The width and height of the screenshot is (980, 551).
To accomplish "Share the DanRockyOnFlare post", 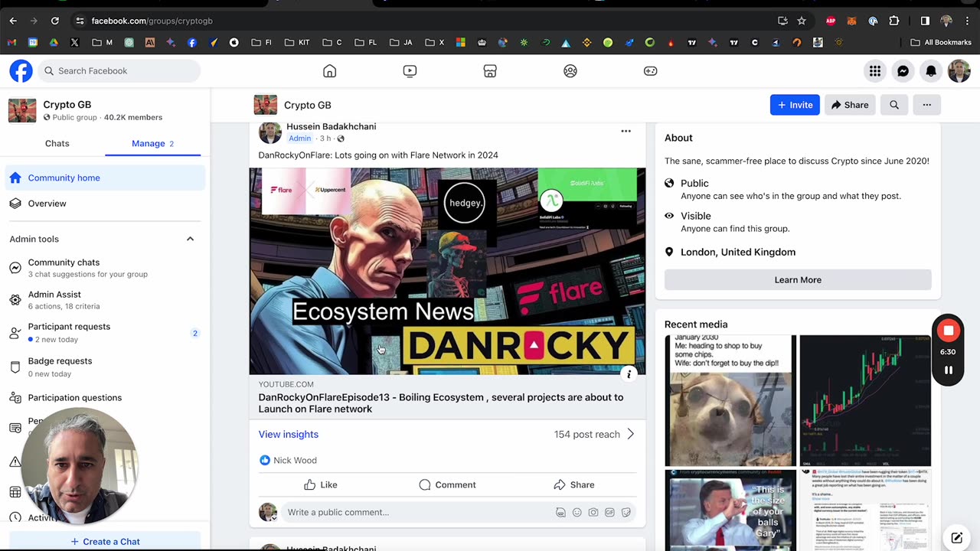I will pos(573,484).
